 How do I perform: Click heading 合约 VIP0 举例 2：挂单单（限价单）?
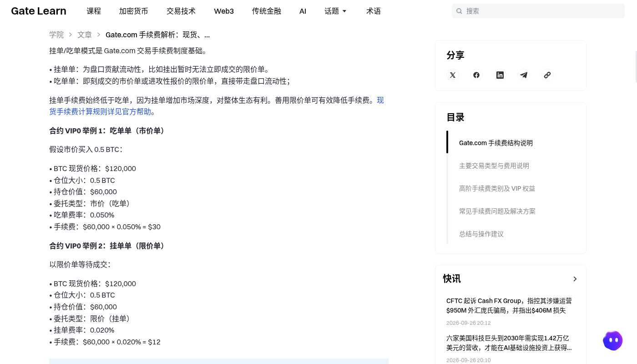[x=108, y=246]
